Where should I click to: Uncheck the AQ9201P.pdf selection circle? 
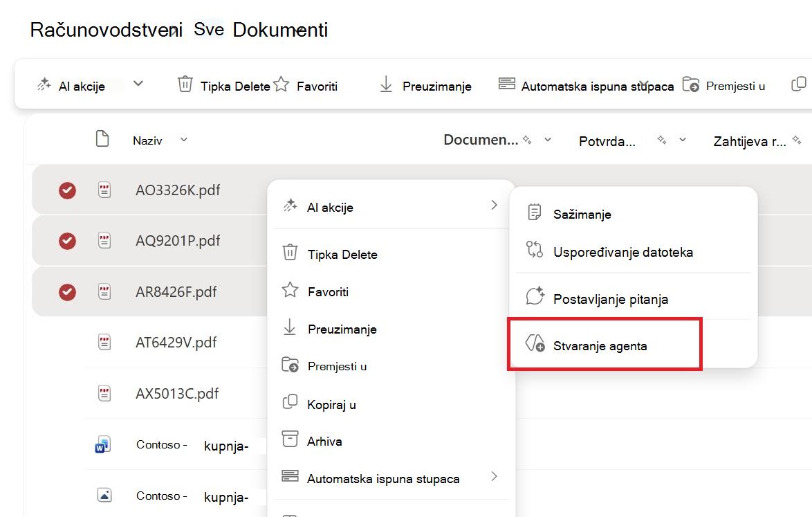67,241
